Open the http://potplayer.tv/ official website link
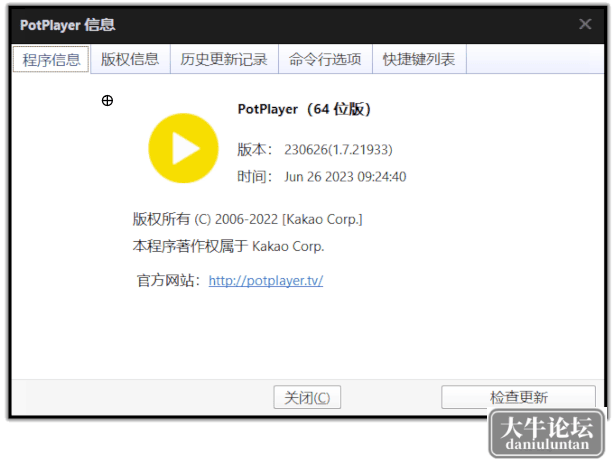The image size is (612, 465). (266, 280)
